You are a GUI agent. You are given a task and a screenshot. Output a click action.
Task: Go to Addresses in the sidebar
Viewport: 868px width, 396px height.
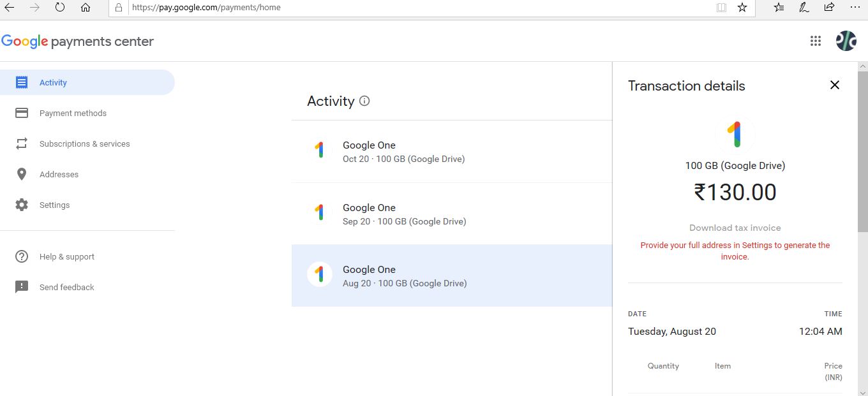click(x=59, y=174)
